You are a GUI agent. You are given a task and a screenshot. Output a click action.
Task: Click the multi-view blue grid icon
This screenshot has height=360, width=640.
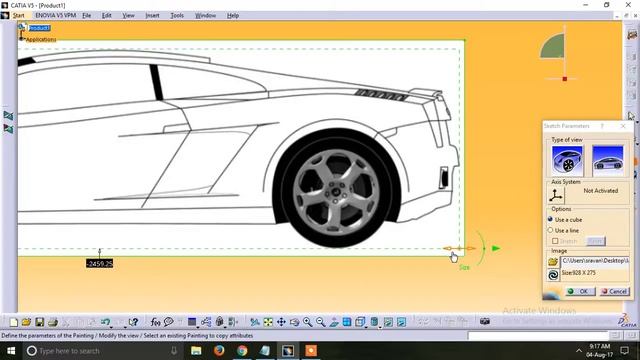[x=347, y=322]
